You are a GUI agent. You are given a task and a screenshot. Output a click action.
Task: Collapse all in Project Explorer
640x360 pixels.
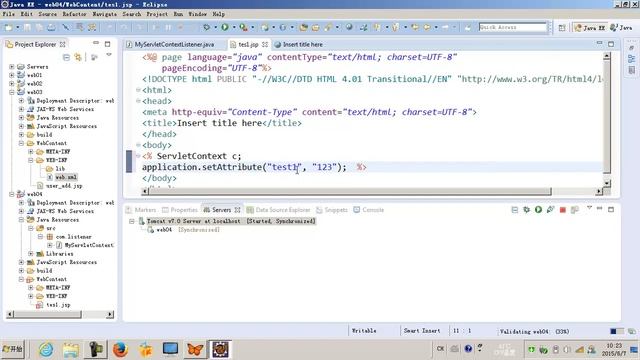point(66,57)
